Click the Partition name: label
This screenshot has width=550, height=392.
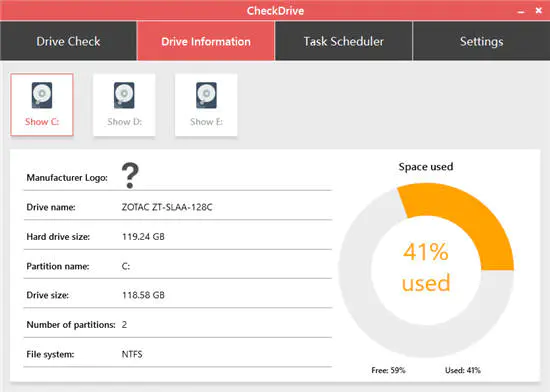58,266
